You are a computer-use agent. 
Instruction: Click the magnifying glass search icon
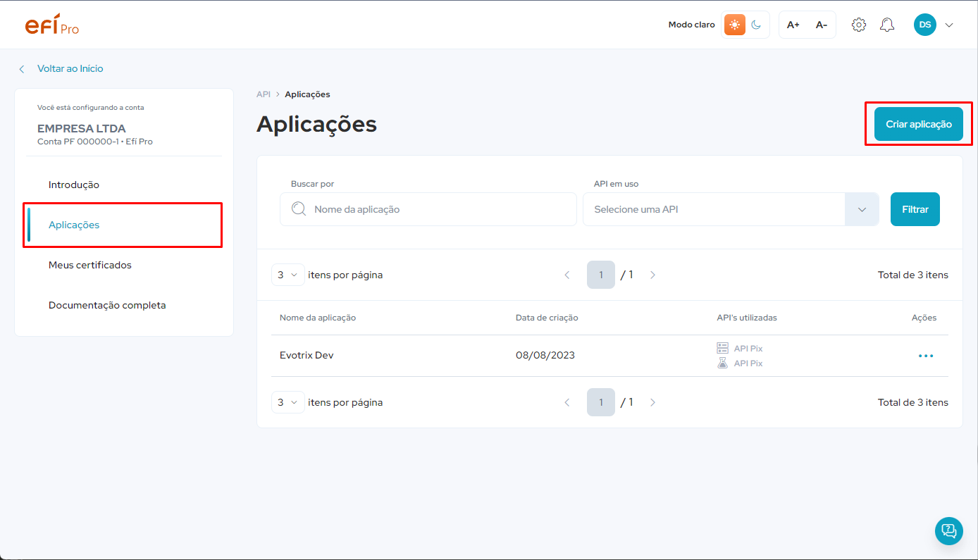click(298, 209)
